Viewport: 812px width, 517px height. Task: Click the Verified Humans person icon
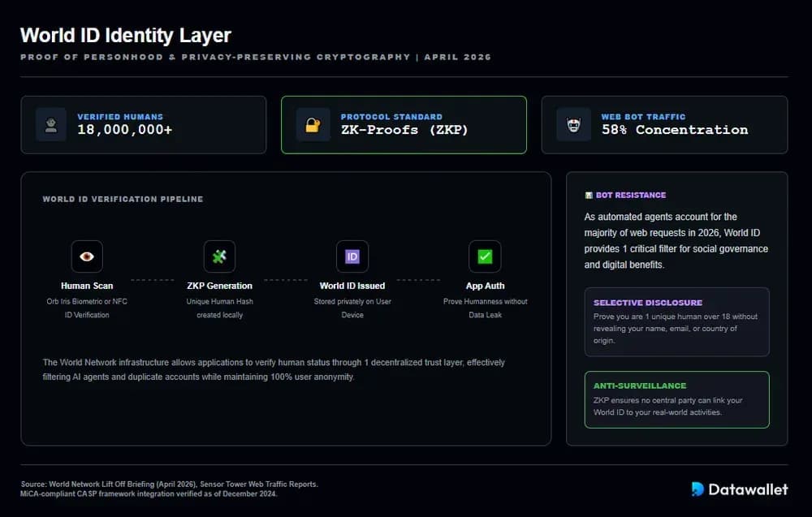[x=51, y=124]
